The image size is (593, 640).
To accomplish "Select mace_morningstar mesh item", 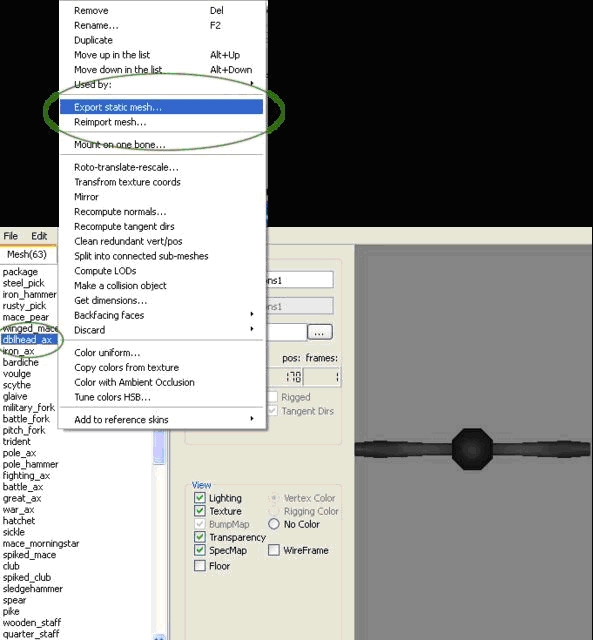I will coord(41,544).
